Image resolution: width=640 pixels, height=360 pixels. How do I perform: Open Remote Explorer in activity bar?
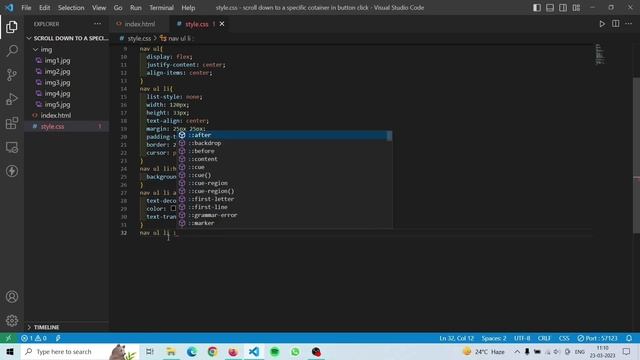pos(12,147)
